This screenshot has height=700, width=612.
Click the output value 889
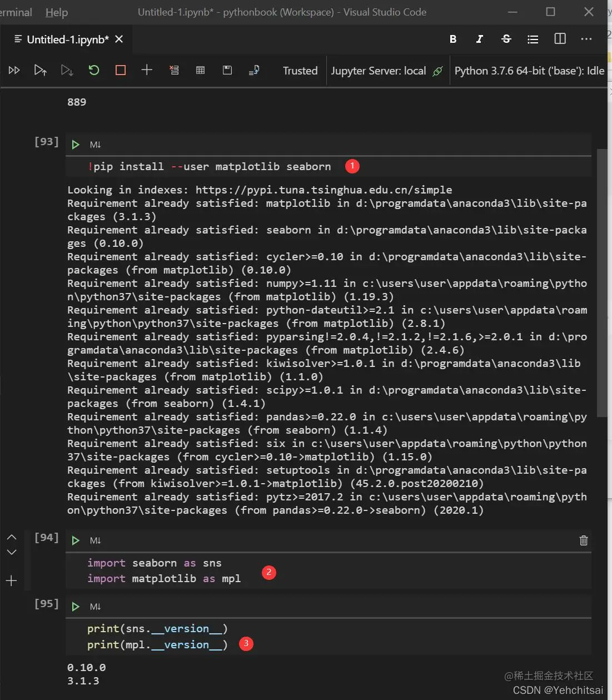point(77,102)
